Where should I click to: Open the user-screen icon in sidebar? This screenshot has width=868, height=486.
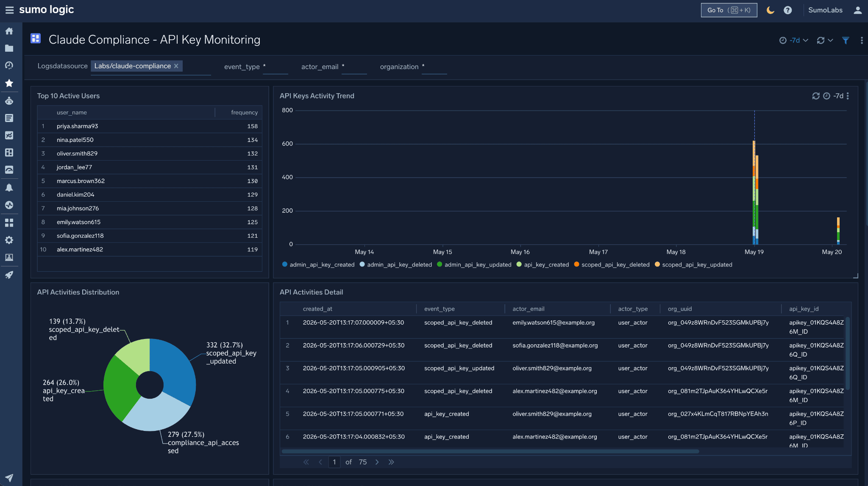coord(9,257)
